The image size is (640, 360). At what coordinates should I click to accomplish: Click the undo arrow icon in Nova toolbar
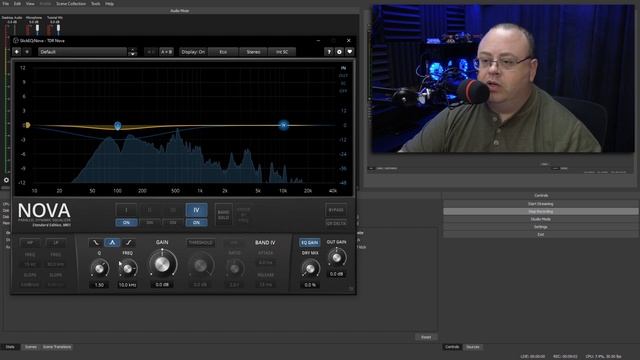click(17, 52)
